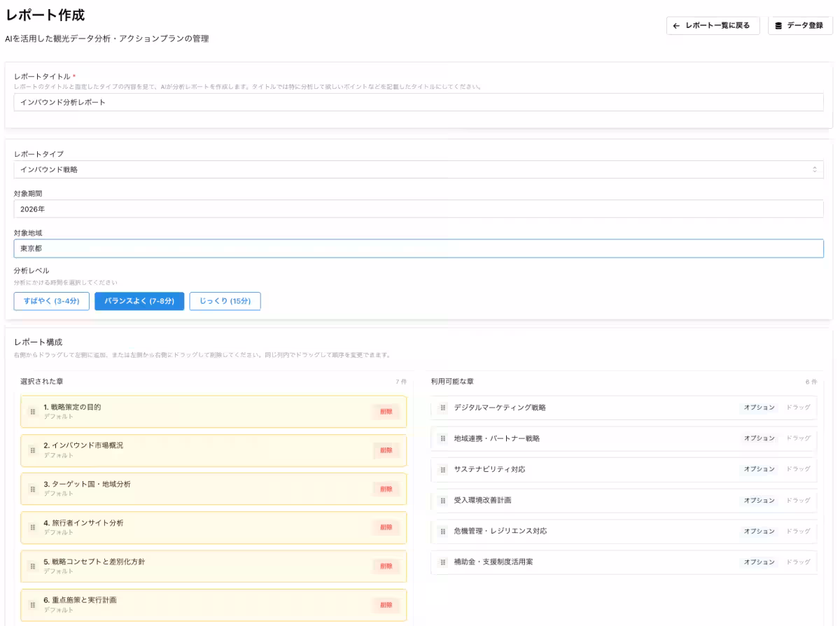
Task: Click drag handle icon for 戦略策定の目的
Action: pyautogui.click(x=33, y=412)
